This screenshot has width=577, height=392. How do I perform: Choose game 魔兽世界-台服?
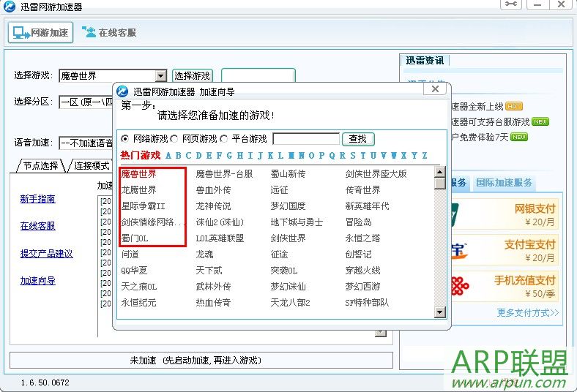pyautogui.click(x=225, y=174)
